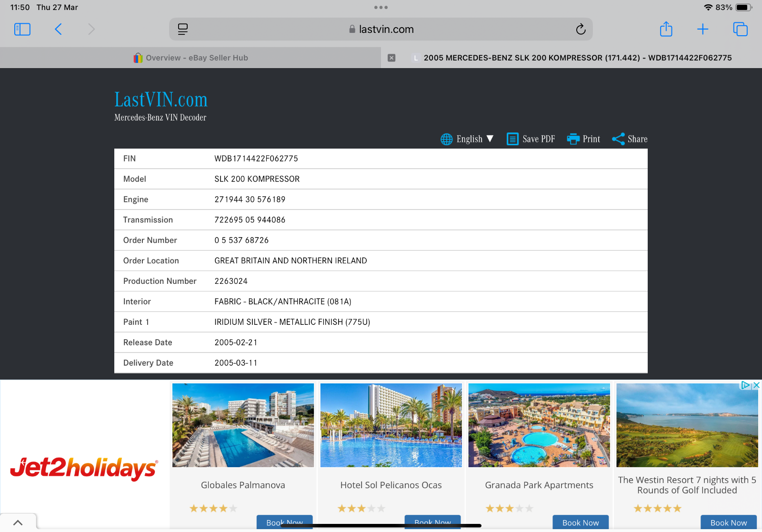Open the Hotel Sol Pelicanos Ocas title
The width and height of the screenshot is (762, 532).
[391, 485]
